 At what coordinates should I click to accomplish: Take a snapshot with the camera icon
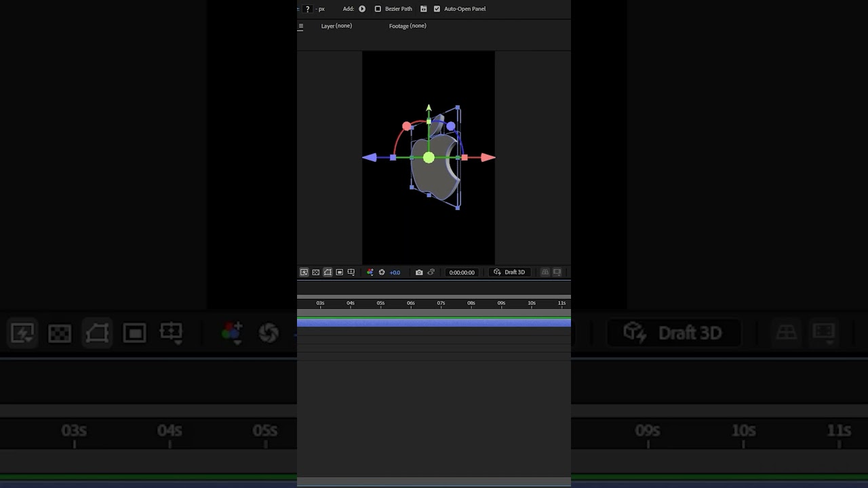[x=419, y=272]
